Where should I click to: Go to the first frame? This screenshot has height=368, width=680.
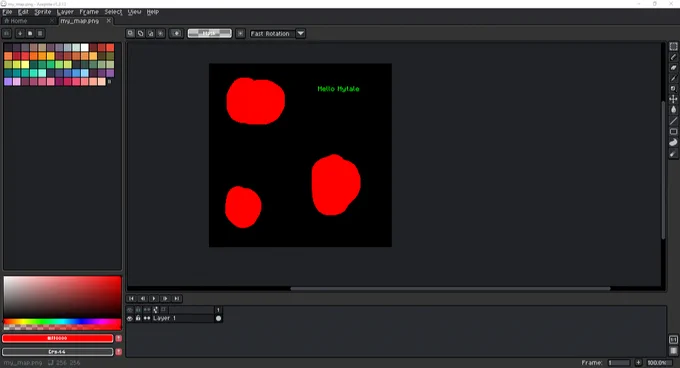[131, 299]
